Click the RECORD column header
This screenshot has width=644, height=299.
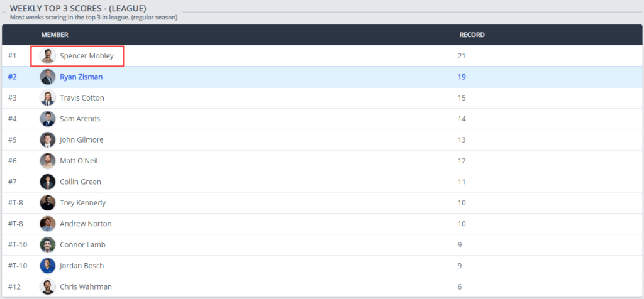pos(472,35)
